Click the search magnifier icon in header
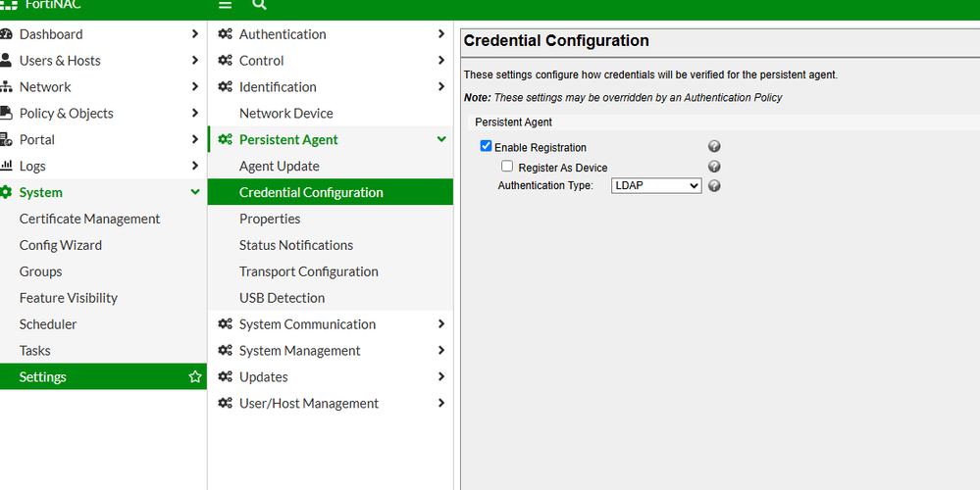980x490 pixels. click(x=259, y=5)
